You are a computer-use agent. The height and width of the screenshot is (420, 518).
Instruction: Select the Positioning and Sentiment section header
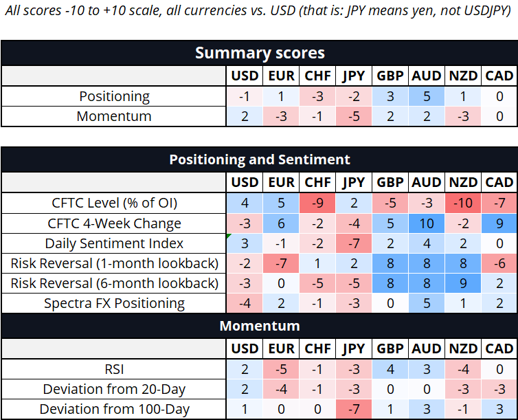coord(259,159)
